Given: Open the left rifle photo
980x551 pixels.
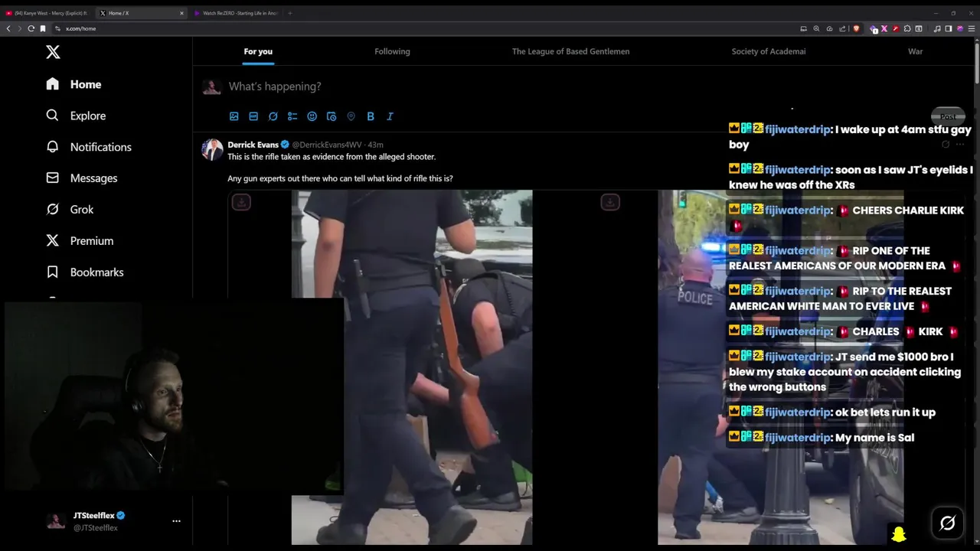Looking at the screenshot, I should (x=412, y=367).
